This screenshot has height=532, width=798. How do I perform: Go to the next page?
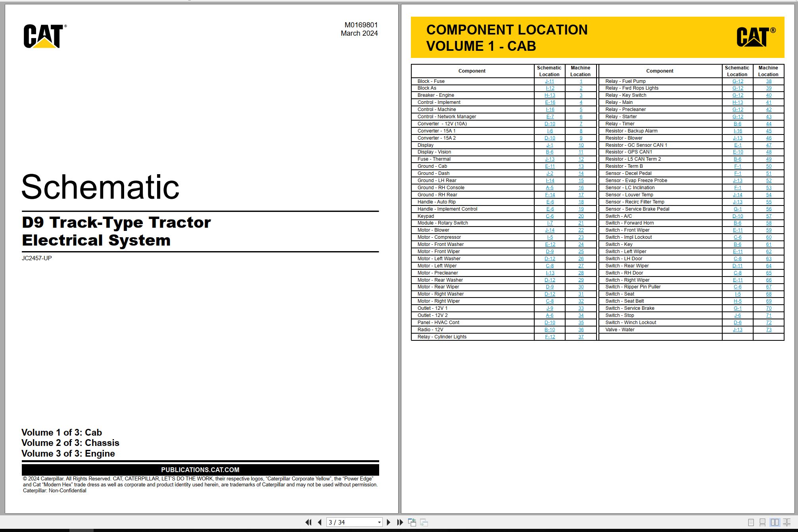pyautogui.click(x=389, y=522)
